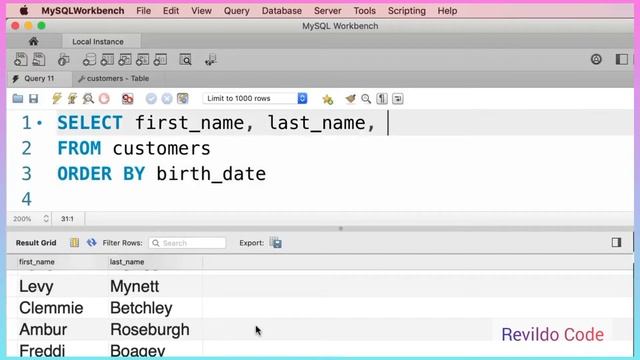Open the Help menu

447,11
